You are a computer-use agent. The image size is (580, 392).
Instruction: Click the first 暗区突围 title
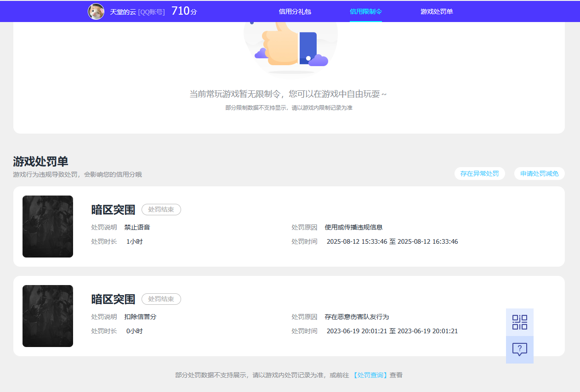point(113,210)
